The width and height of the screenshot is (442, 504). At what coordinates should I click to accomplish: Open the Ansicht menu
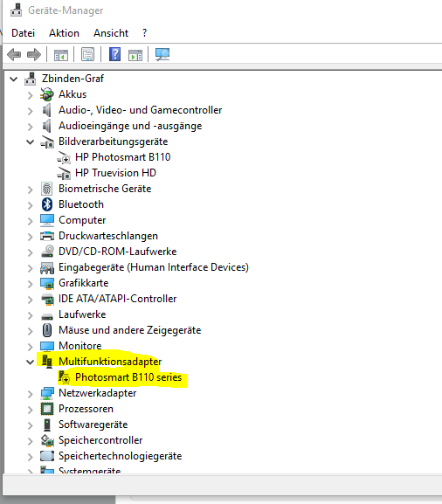(111, 33)
